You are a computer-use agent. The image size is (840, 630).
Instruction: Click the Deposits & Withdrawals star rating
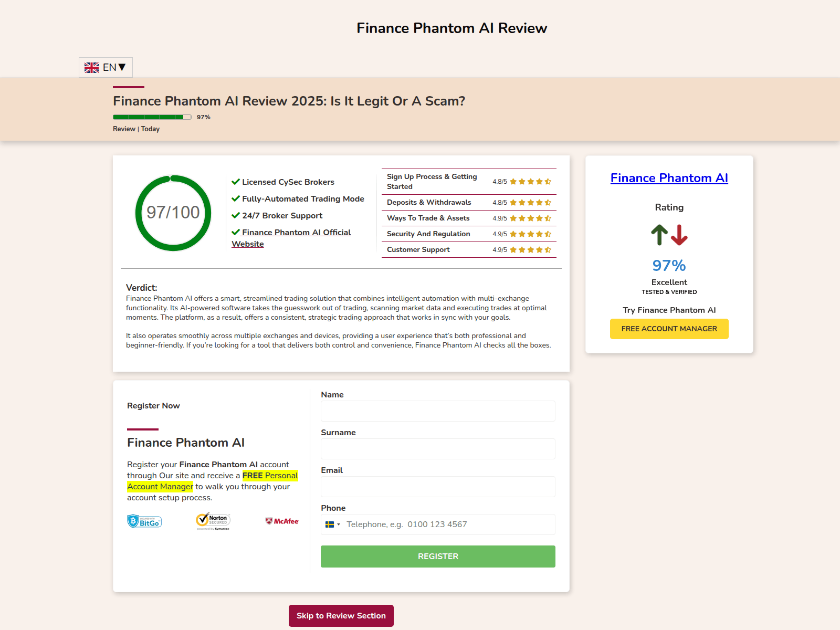pyautogui.click(x=530, y=203)
